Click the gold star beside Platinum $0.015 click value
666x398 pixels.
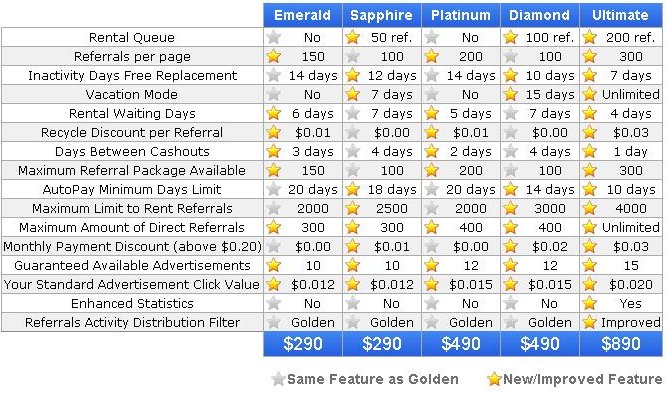432,284
